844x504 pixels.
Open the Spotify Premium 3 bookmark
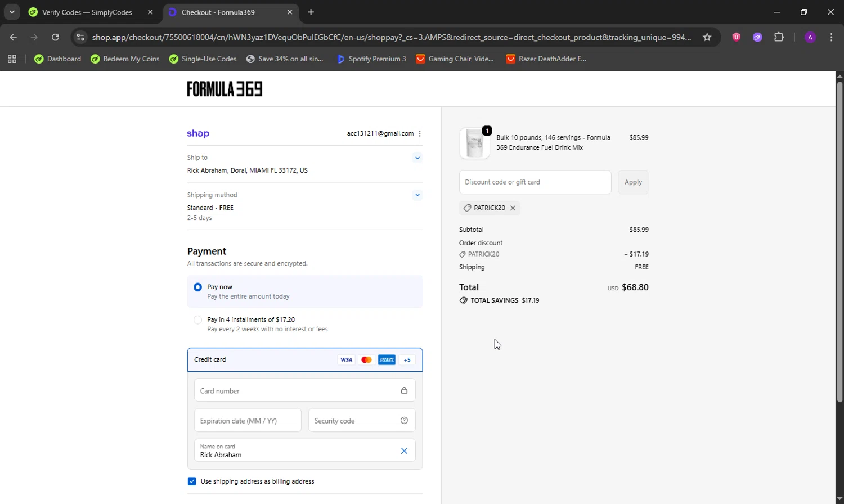tap(371, 58)
